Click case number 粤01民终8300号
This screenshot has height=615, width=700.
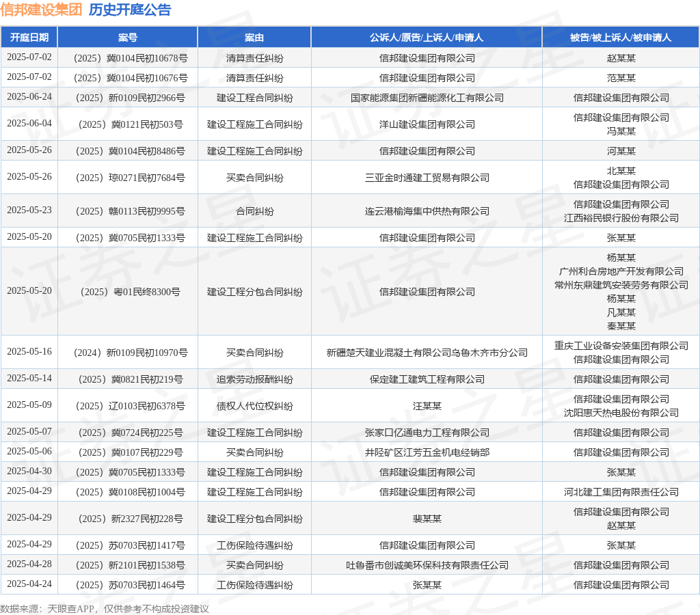[131, 292]
